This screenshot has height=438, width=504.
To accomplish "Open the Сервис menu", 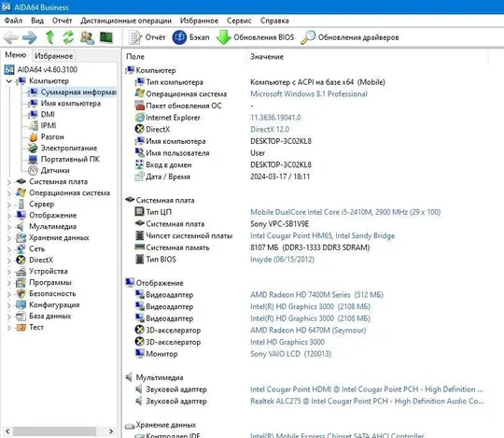I will tap(239, 21).
